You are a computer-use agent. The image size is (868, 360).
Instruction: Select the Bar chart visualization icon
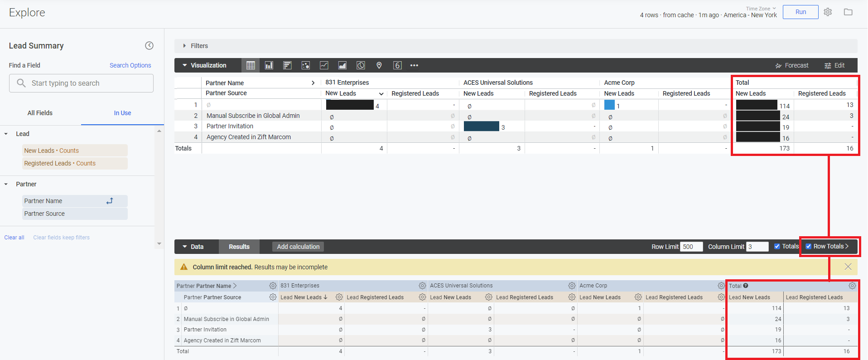click(x=287, y=65)
